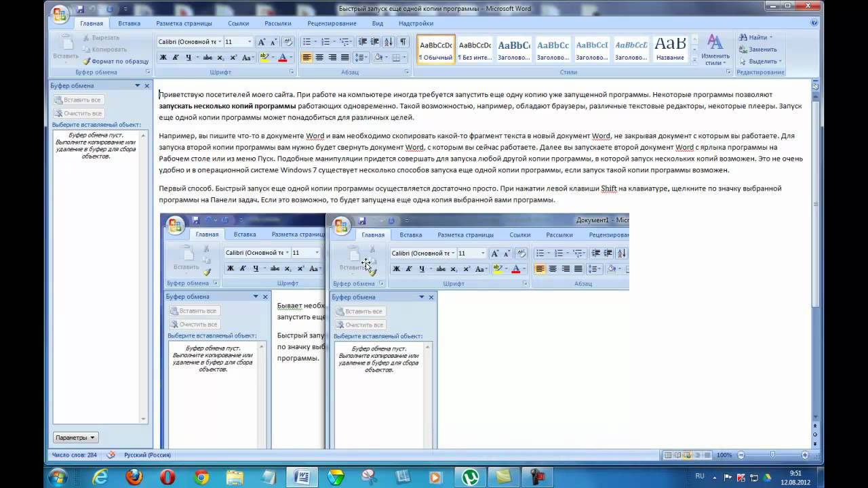868x488 pixels.
Task: Open the Office button menu
Action: [x=59, y=14]
